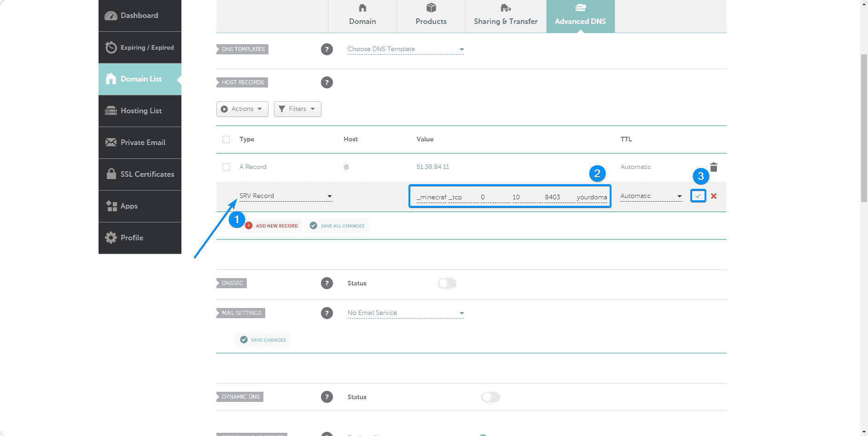The image size is (868, 436).
Task: Open help icon next to Host Records
Action: (326, 82)
